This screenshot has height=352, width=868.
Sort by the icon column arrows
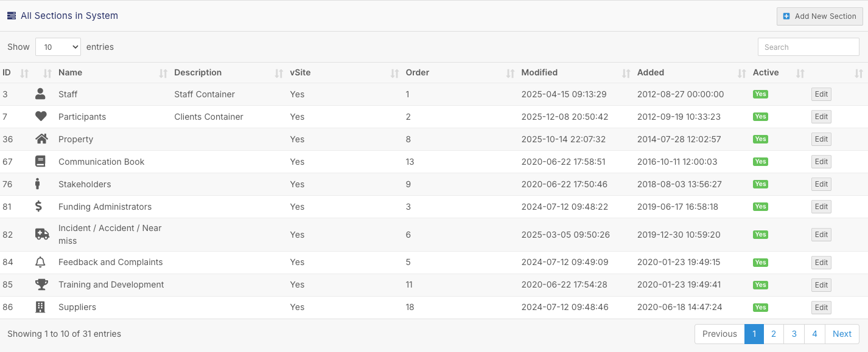click(47, 73)
